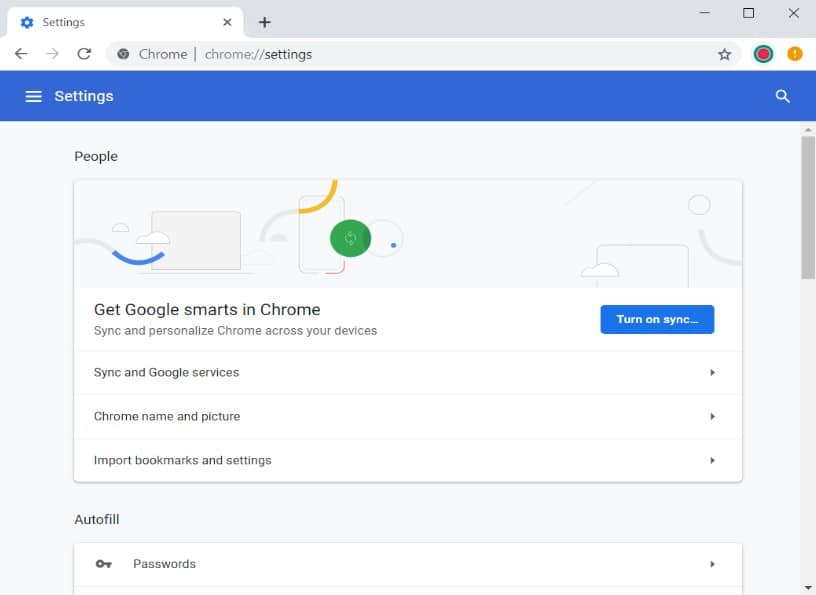Click the search settings magnifier icon
The width and height of the screenshot is (816, 595).
coord(783,96)
